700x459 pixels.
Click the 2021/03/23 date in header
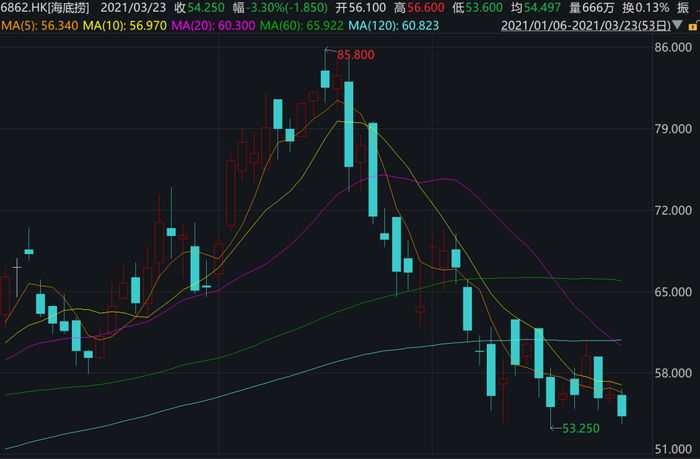[x=133, y=8]
